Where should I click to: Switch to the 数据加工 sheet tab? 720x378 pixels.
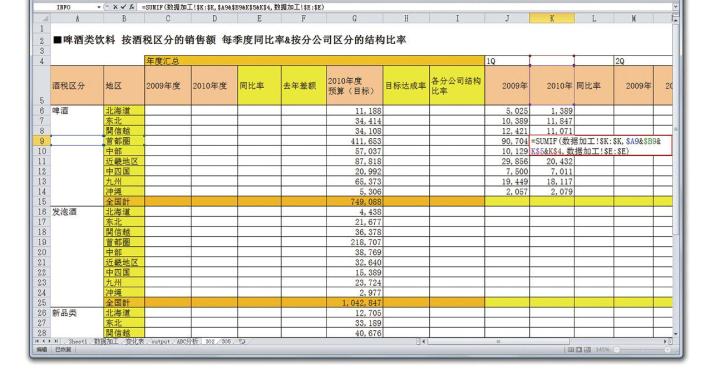106,342
